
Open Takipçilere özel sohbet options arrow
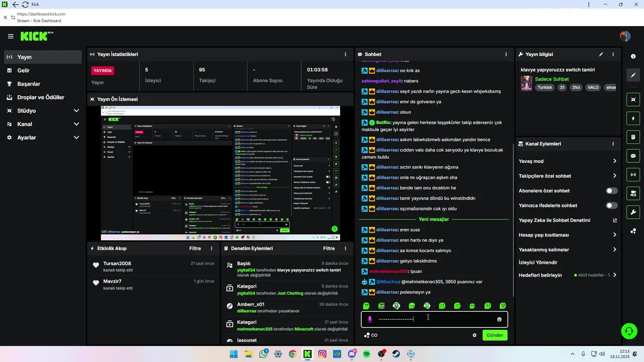point(614,176)
